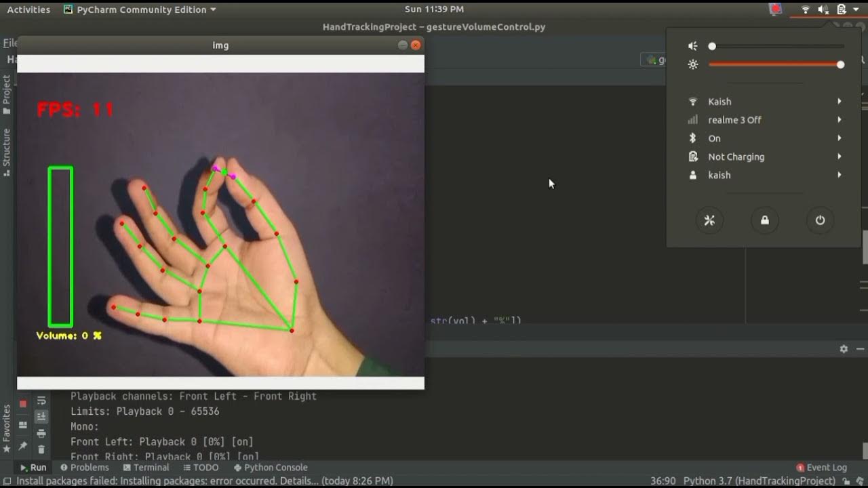
Task: Click the 'FPS: 11' text in the img window
Action: pos(75,109)
